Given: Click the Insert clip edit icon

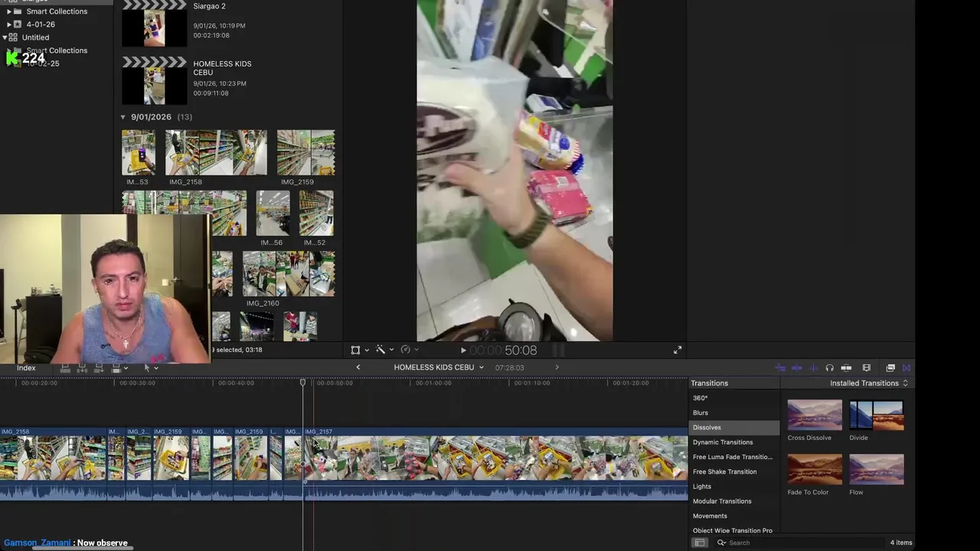Looking at the screenshot, I should 82,368.
